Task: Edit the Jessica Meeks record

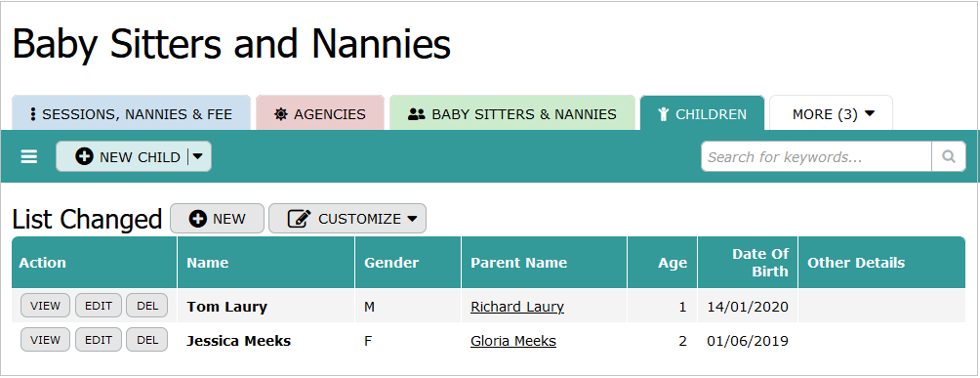Action: click(99, 340)
